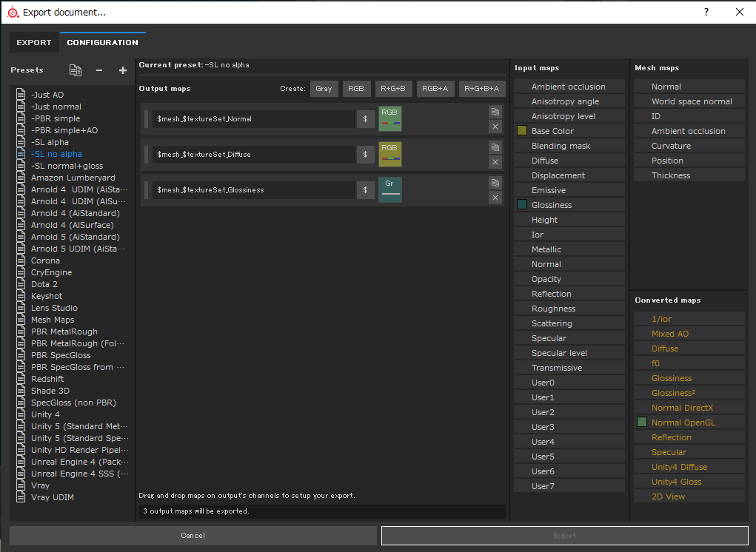Pick the PBR SpecGloss preset

61,355
